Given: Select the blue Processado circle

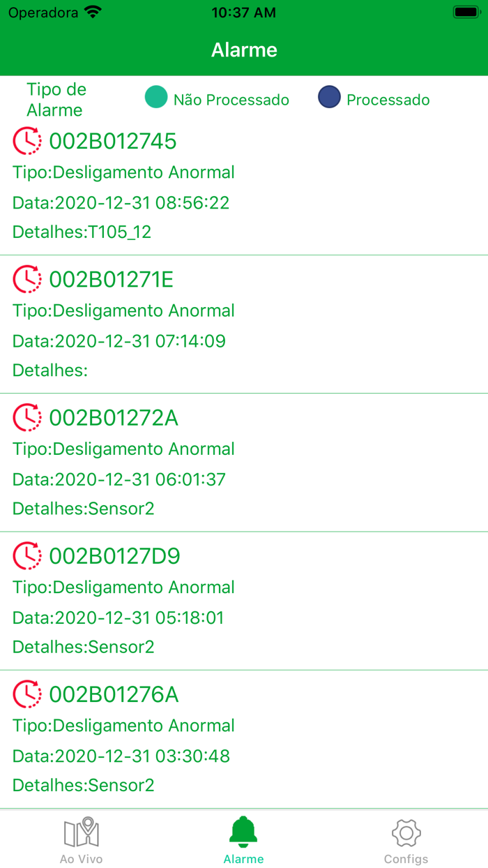Looking at the screenshot, I should pyautogui.click(x=329, y=98).
